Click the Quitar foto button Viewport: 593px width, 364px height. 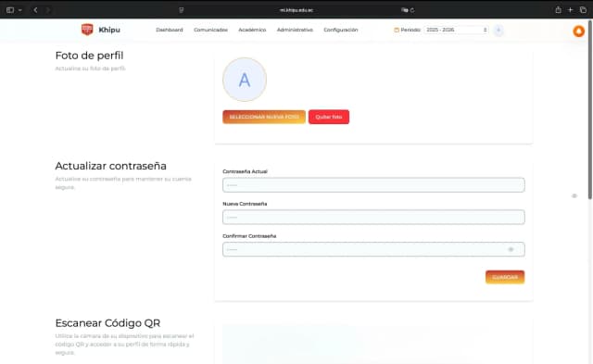[x=329, y=117]
